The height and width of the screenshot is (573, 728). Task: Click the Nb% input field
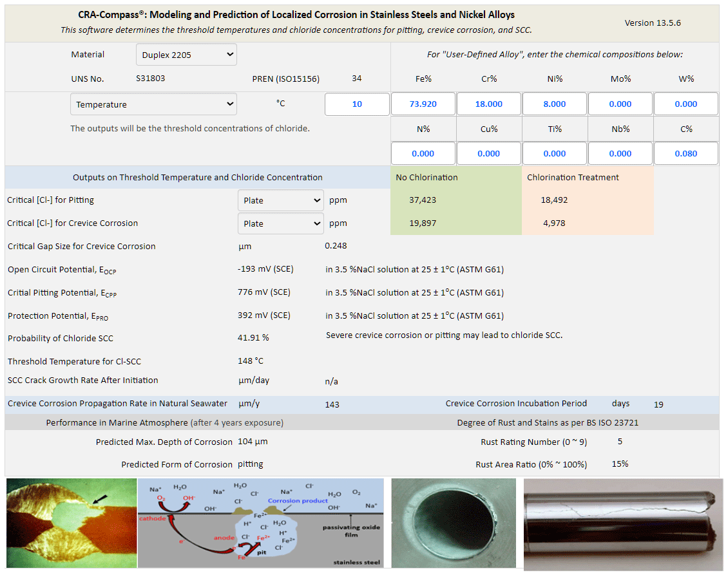coord(620,154)
